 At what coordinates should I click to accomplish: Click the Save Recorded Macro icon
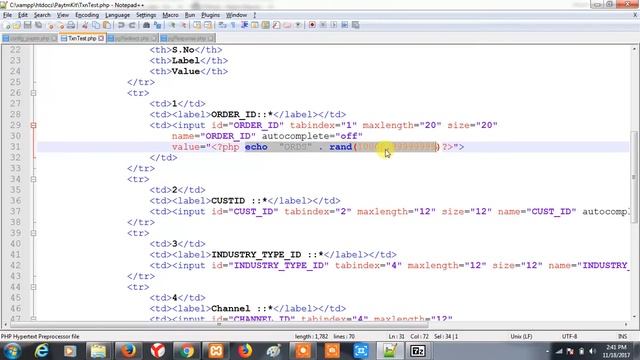click(356, 25)
